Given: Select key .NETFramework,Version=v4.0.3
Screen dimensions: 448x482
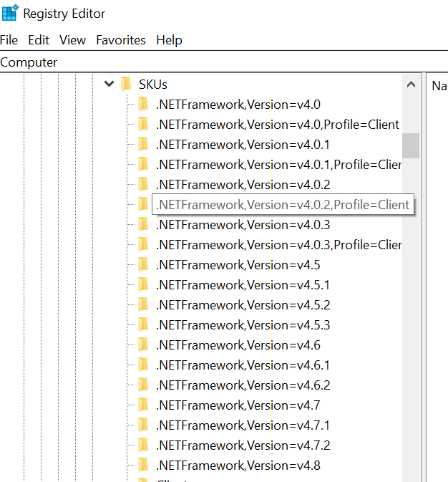Looking at the screenshot, I should coord(243,225).
